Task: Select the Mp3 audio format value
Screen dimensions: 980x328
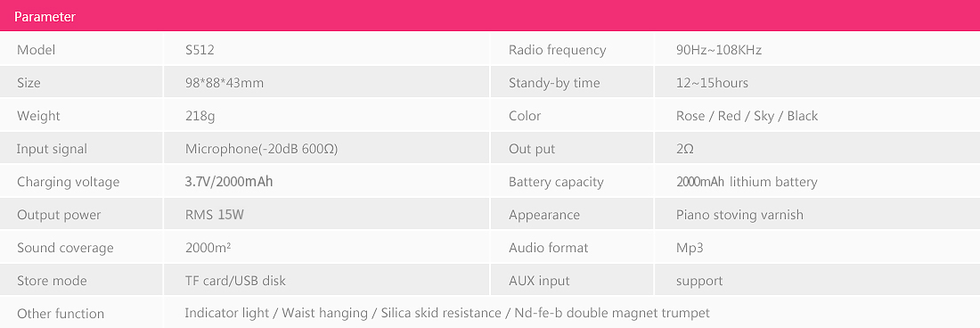Action: 690,249
